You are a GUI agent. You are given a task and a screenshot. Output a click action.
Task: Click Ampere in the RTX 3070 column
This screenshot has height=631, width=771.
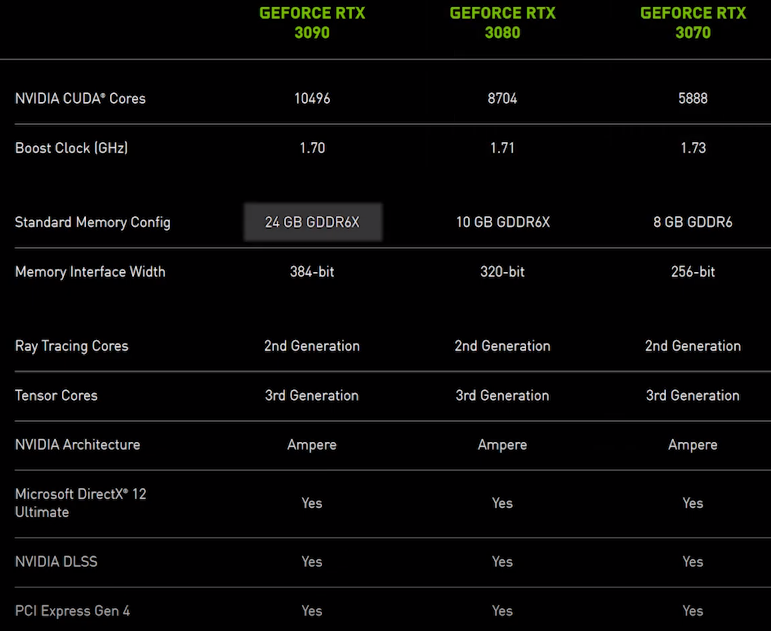pos(693,445)
